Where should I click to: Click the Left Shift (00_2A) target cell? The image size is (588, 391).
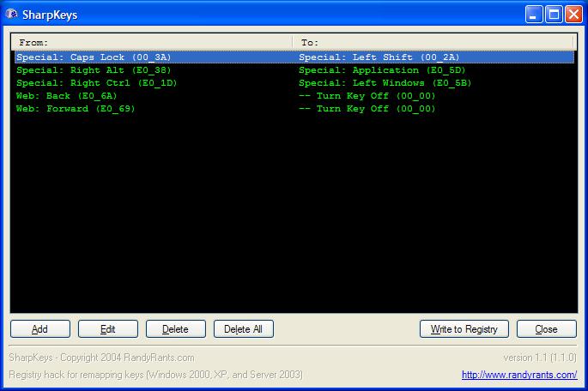pyautogui.click(x=379, y=57)
